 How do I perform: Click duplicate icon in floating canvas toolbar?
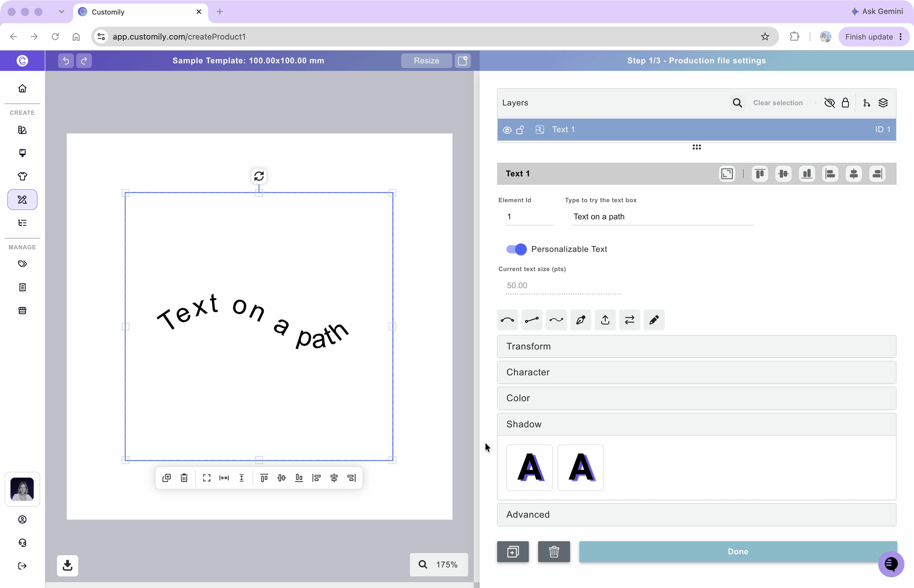point(167,478)
